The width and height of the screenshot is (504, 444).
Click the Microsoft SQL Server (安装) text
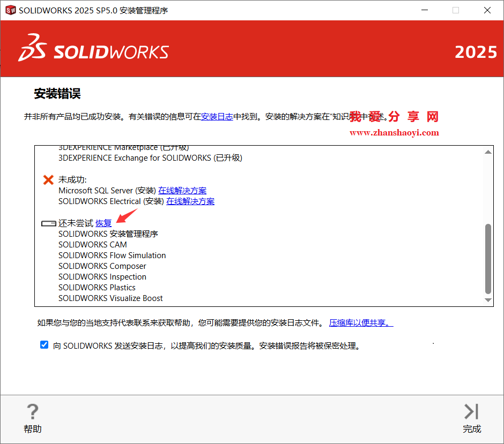click(107, 191)
